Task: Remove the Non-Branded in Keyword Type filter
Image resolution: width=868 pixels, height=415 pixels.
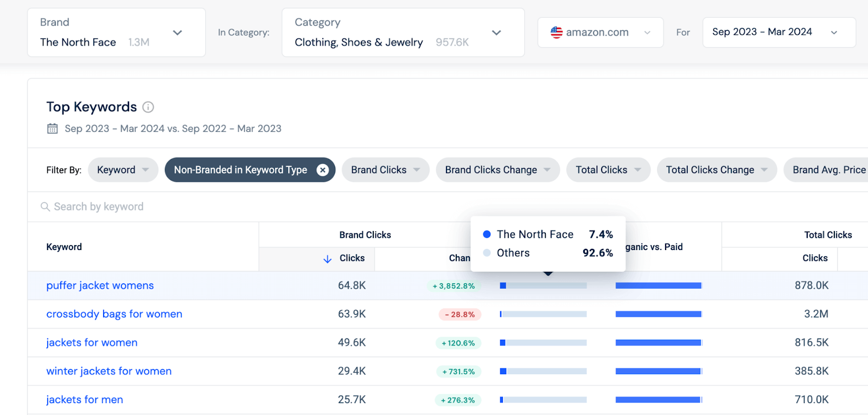Action: (323, 170)
